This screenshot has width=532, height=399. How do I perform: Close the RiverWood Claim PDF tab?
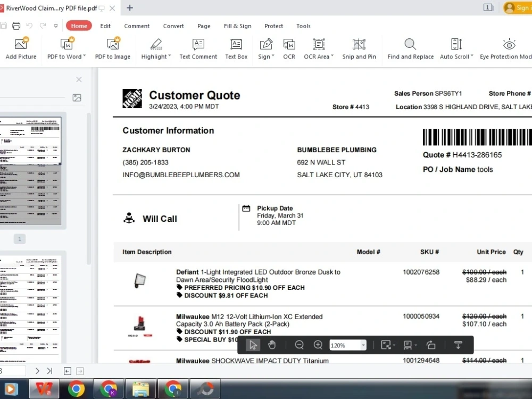coord(112,8)
